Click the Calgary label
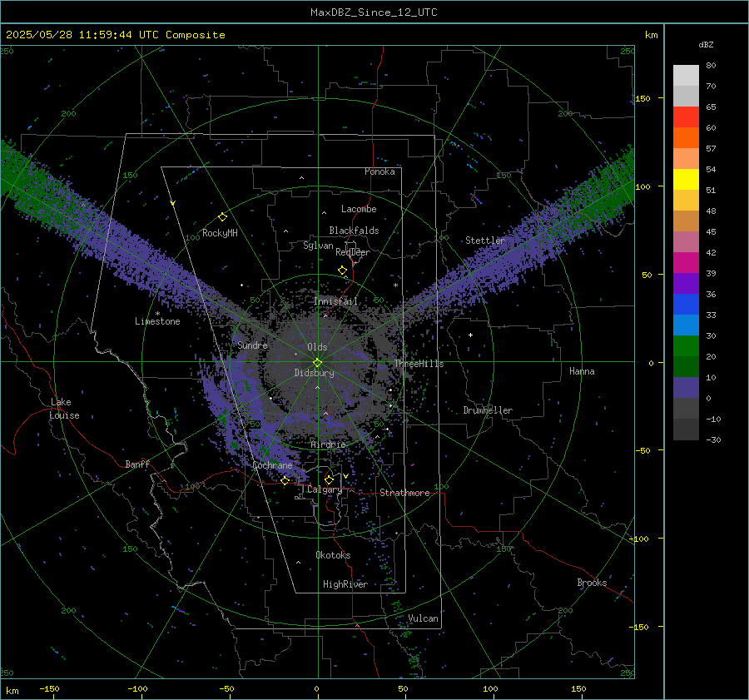 point(325,489)
